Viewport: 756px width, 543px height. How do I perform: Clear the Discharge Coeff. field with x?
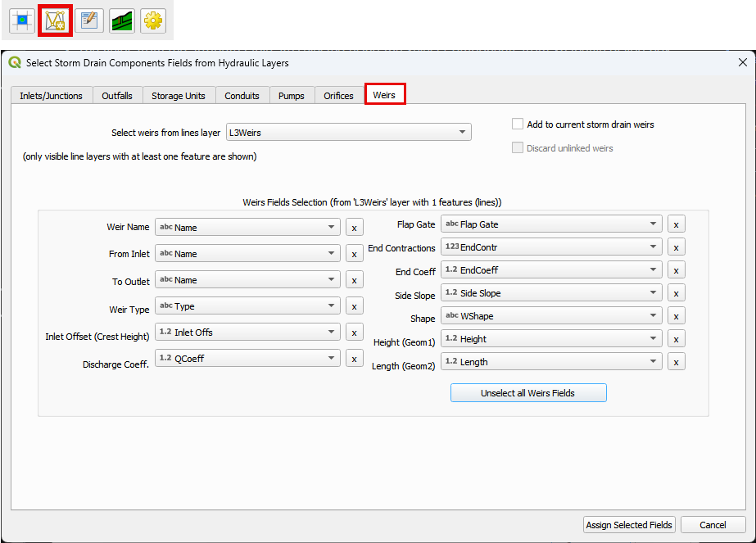354,359
